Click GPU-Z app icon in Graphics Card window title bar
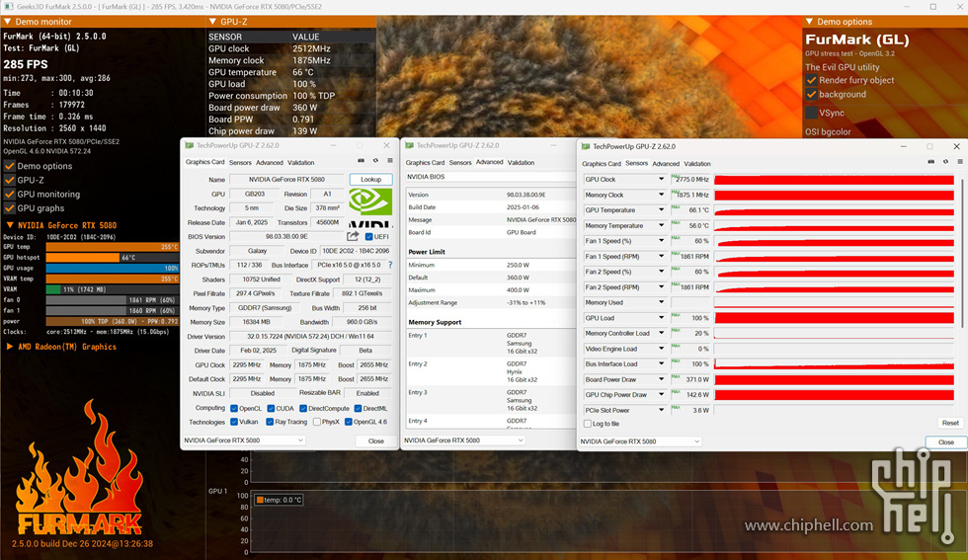This screenshot has width=968, height=560. [x=190, y=145]
